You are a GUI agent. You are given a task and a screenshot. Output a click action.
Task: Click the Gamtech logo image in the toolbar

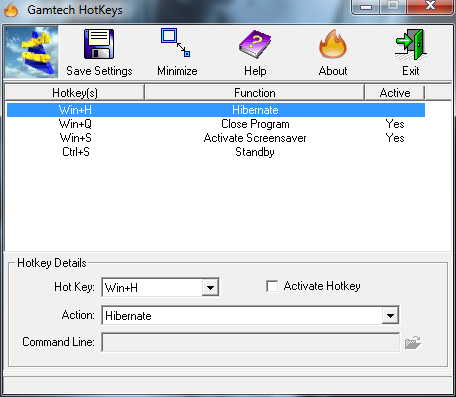click(31, 52)
